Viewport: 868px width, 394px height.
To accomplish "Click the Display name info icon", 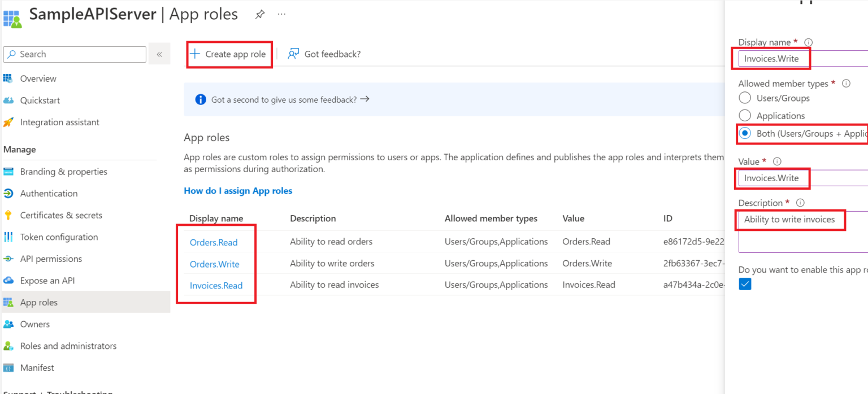I will click(x=808, y=42).
